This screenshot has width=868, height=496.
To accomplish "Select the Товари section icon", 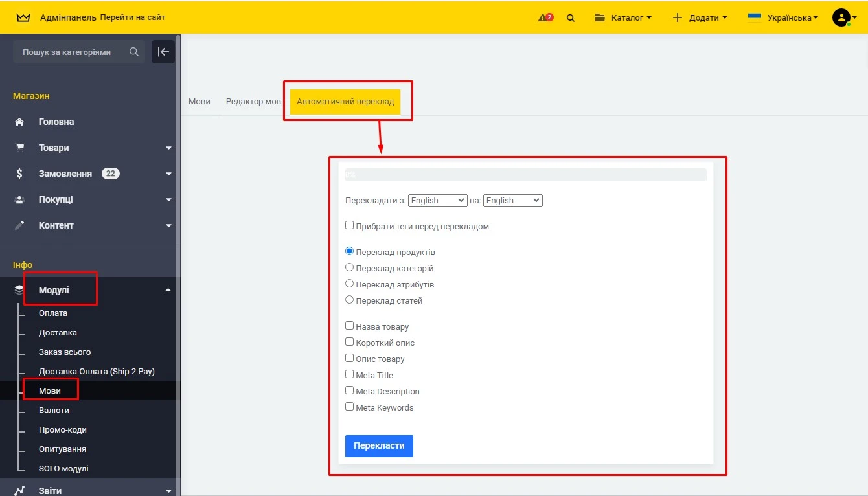I will (x=19, y=147).
